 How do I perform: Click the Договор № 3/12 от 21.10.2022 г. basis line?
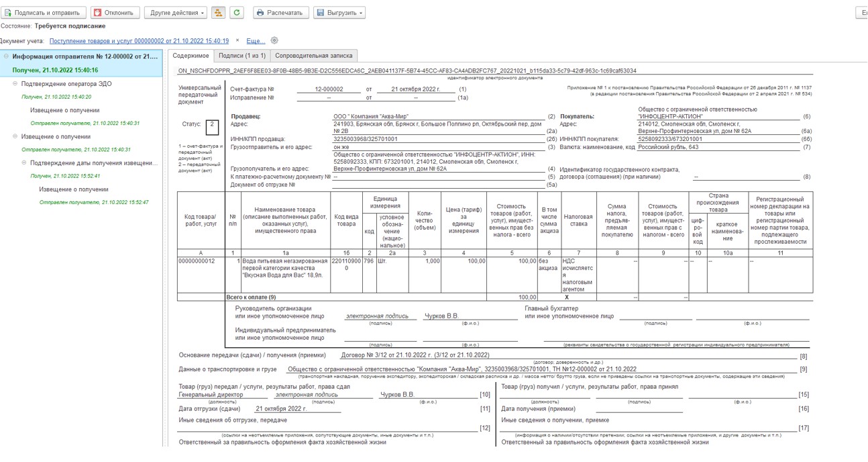[416, 355]
